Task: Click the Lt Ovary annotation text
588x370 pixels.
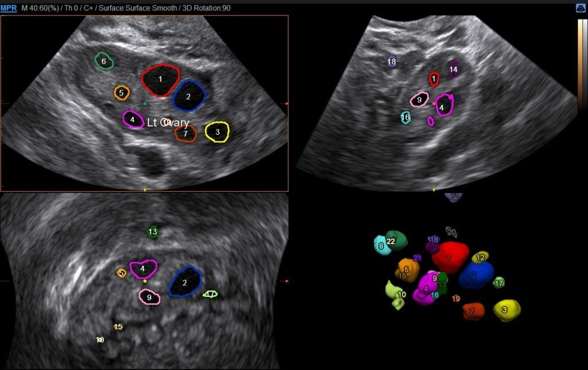Action: click(x=168, y=122)
